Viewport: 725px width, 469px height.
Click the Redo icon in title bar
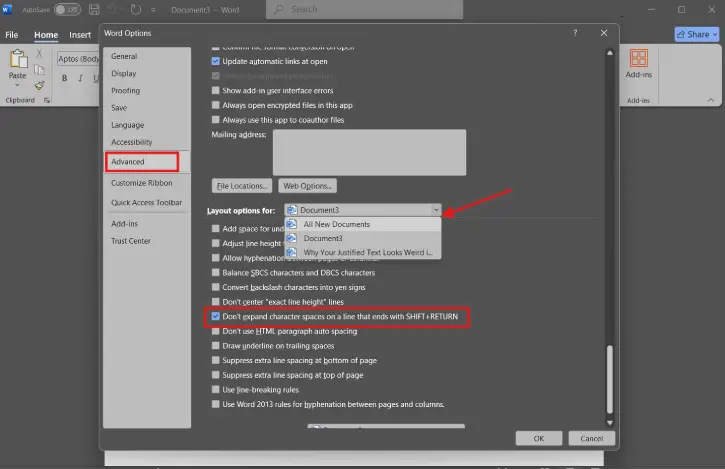pyautogui.click(x=135, y=9)
